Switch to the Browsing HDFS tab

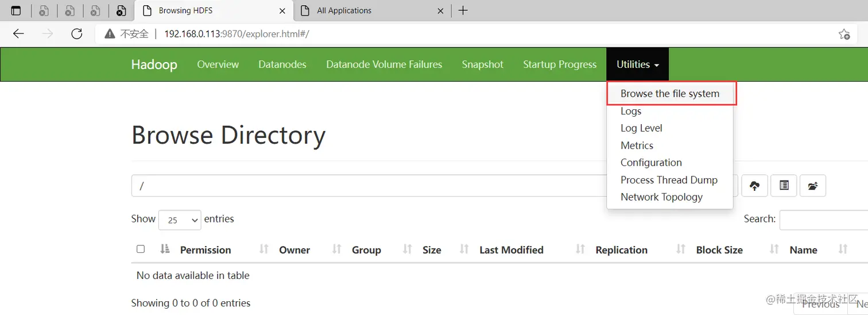214,10
